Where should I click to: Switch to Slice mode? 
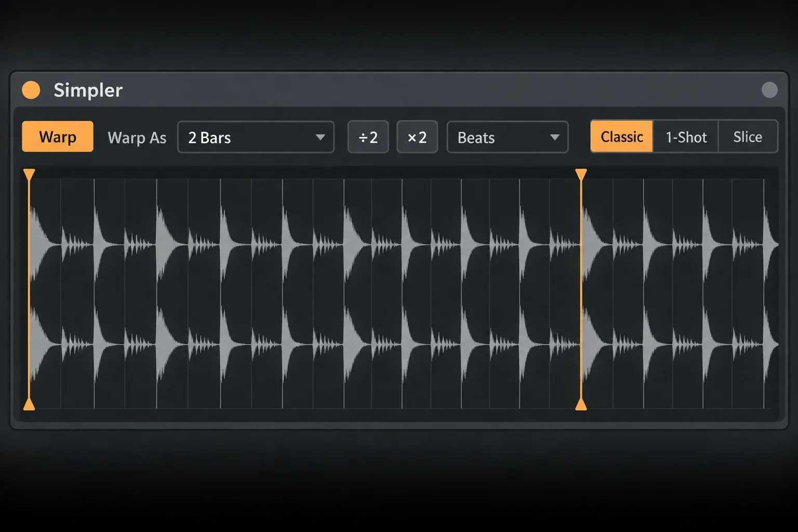pyautogui.click(x=748, y=137)
